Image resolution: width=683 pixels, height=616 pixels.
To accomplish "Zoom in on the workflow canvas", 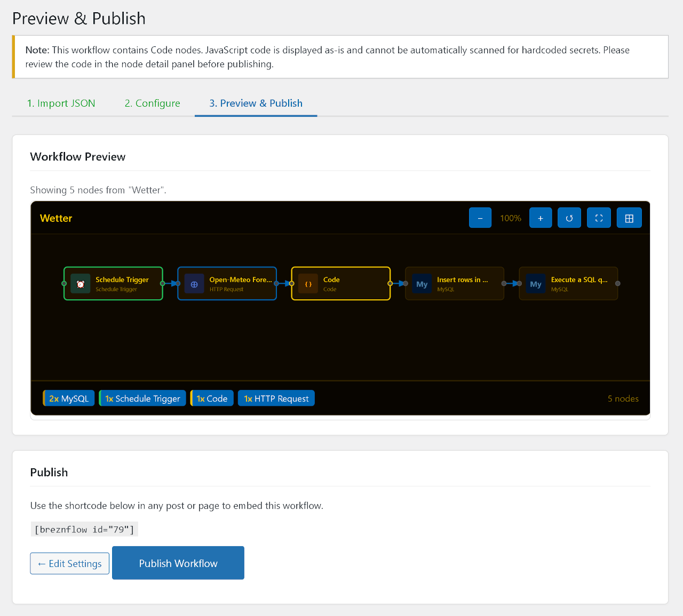I will point(540,218).
